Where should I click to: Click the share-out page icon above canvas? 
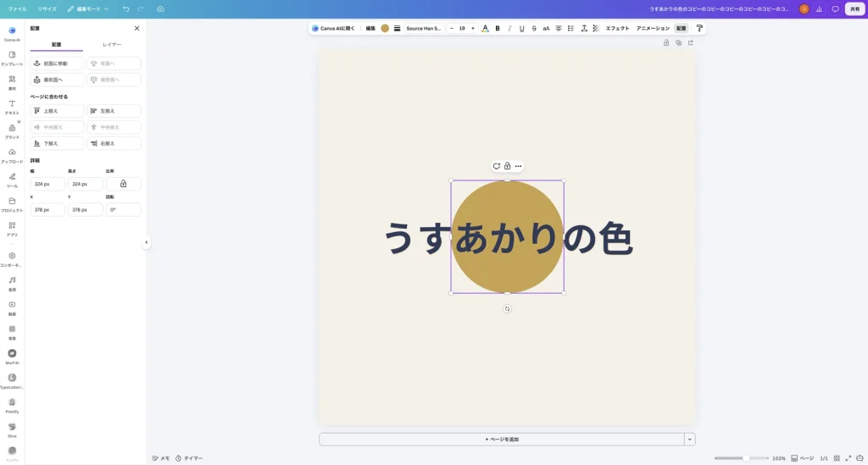(691, 42)
